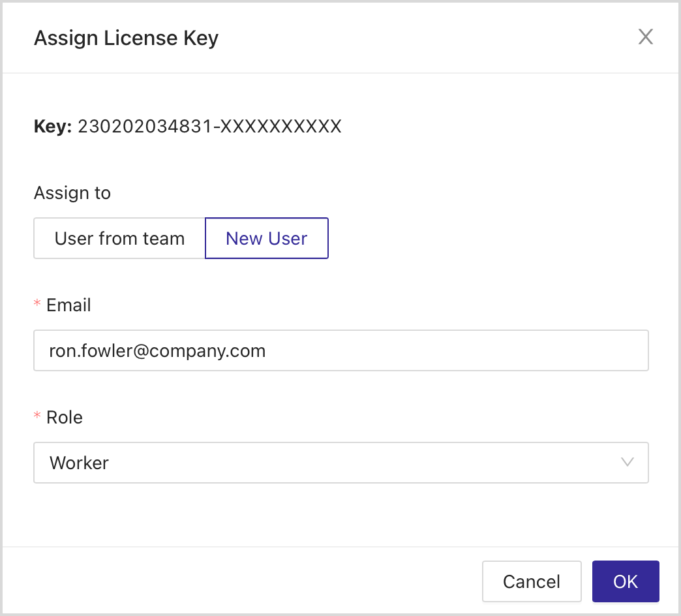The image size is (681, 616).
Task: Open the Role dropdown showing Worker
Action: [x=340, y=463]
